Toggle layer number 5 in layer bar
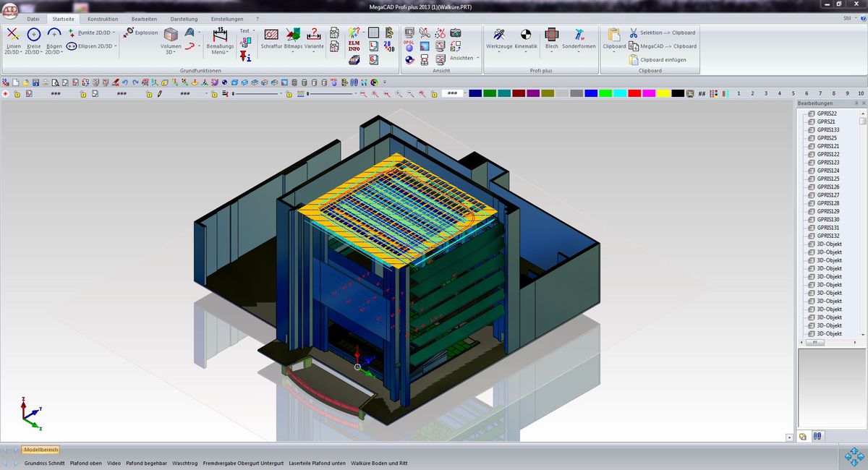868x470 pixels. click(x=793, y=93)
